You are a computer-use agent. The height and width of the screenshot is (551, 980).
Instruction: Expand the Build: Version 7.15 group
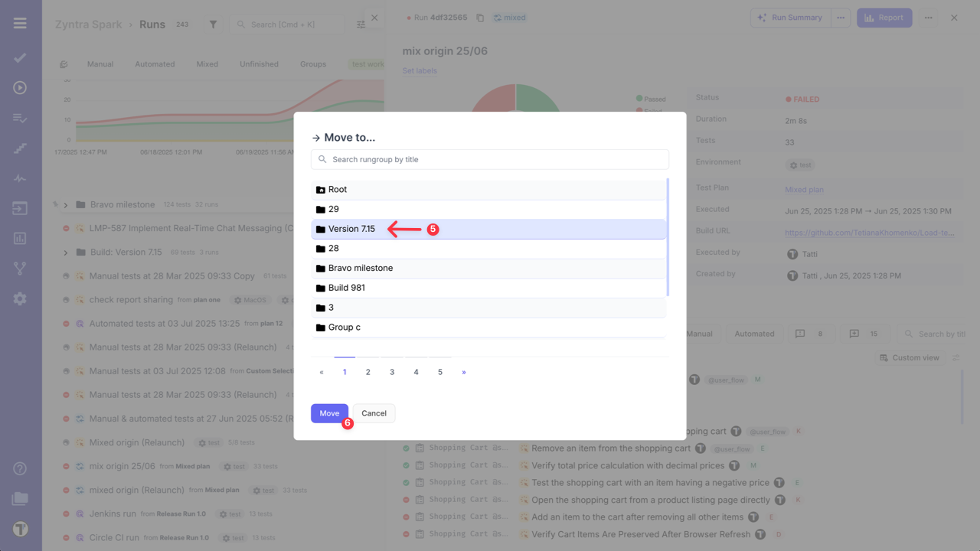click(66, 251)
